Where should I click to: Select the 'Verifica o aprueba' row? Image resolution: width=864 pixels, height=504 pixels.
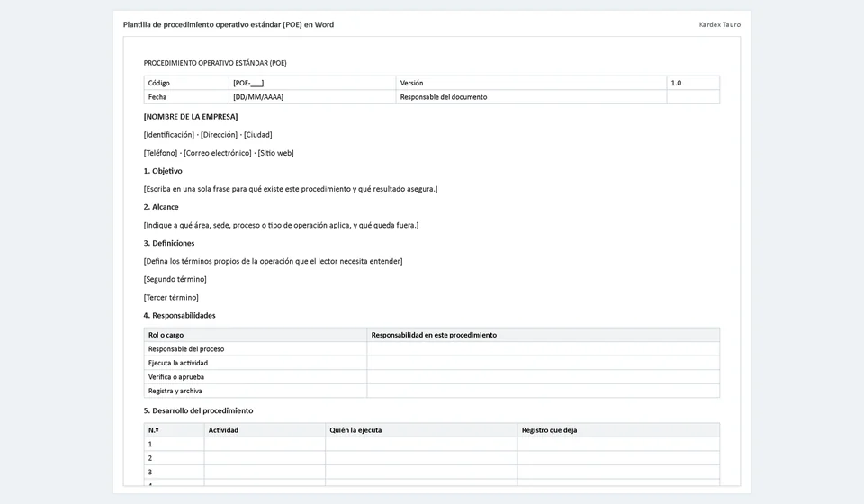(x=432, y=377)
